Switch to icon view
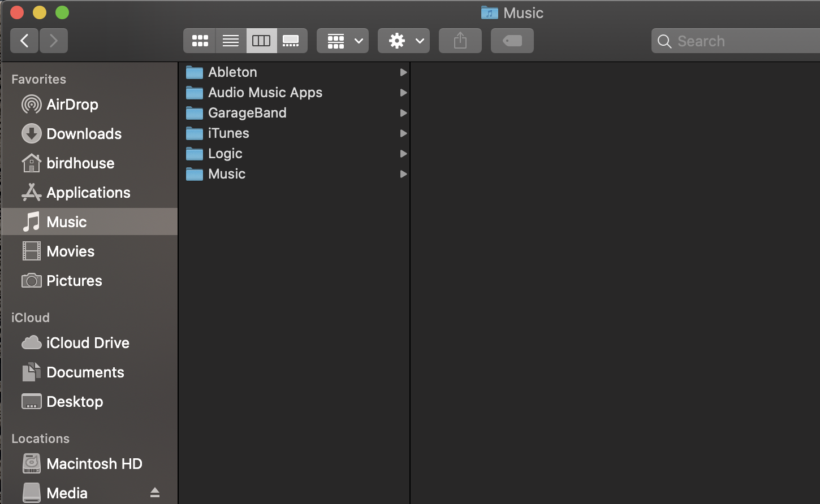 pos(200,41)
